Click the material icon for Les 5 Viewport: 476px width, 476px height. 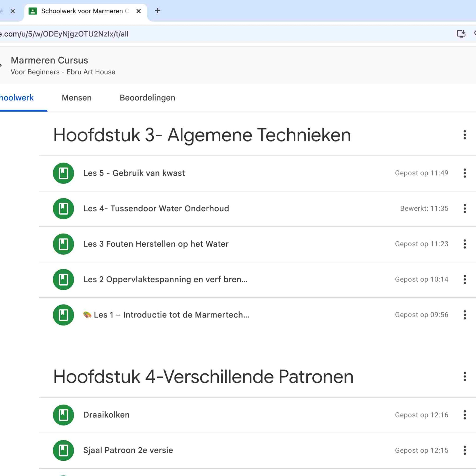tap(63, 173)
